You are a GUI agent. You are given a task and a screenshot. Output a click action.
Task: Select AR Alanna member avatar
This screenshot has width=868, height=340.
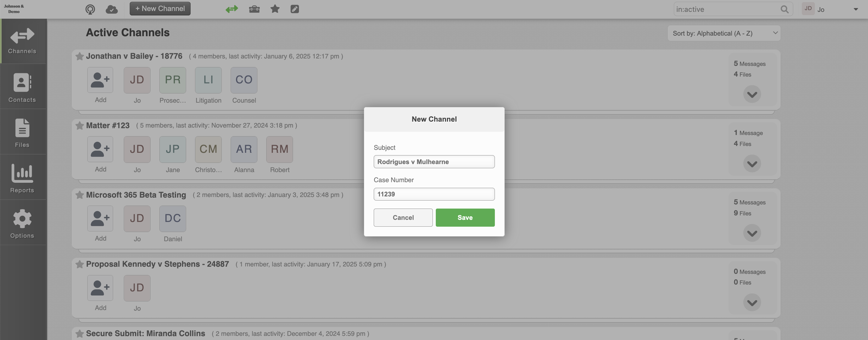pyautogui.click(x=244, y=149)
